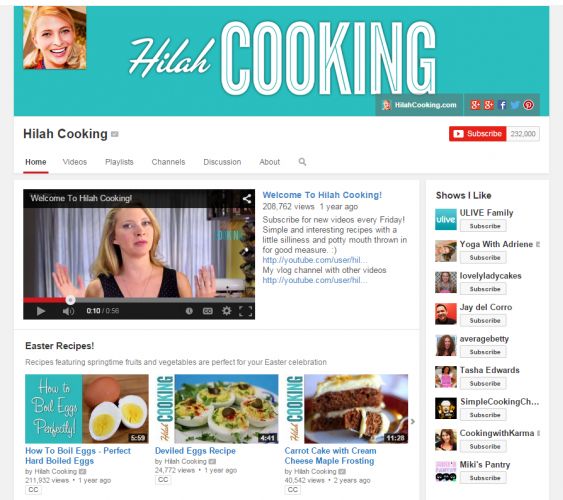This screenshot has height=500, width=563.
Task: Subscribe to Hilah Cooking channel
Action: [x=478, y=134]
